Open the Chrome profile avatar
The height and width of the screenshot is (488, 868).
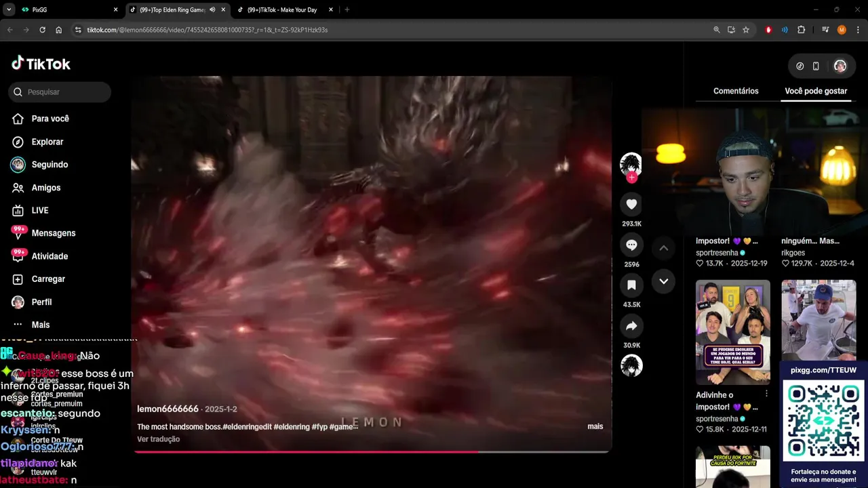pos(842,30)
